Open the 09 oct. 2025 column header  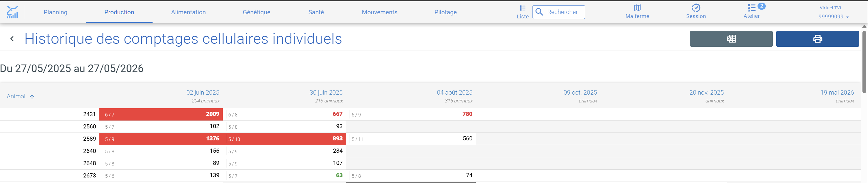[580, 93]
